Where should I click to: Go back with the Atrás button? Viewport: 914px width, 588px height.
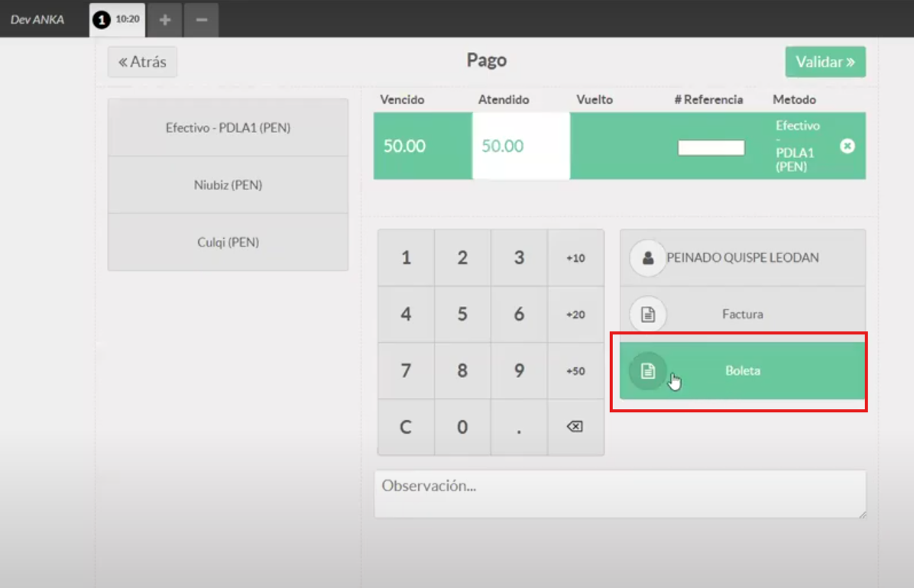(142, 62)
